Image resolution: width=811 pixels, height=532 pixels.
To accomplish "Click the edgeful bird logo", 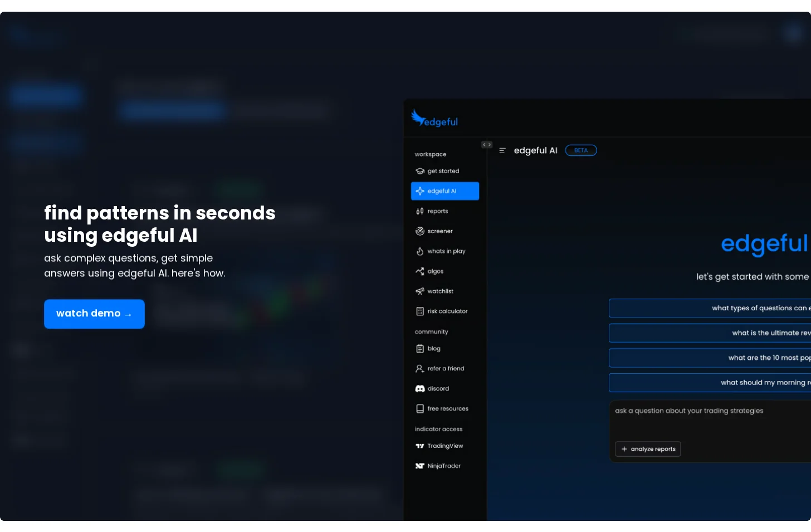I will [x=434, y=118].
